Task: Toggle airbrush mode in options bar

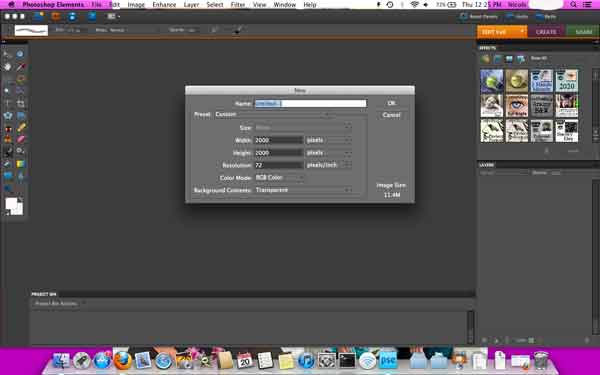Action: 215,30
